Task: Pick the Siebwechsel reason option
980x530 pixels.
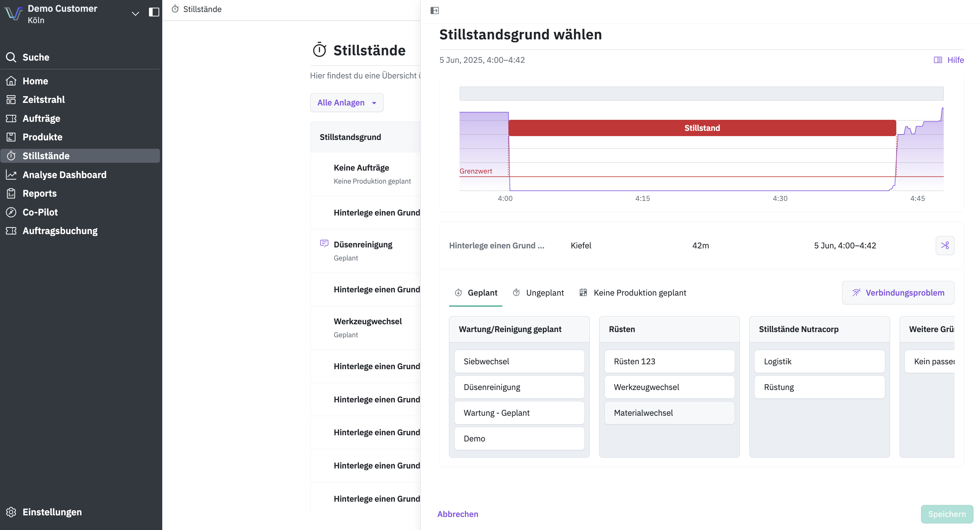Action: (519, 362)
